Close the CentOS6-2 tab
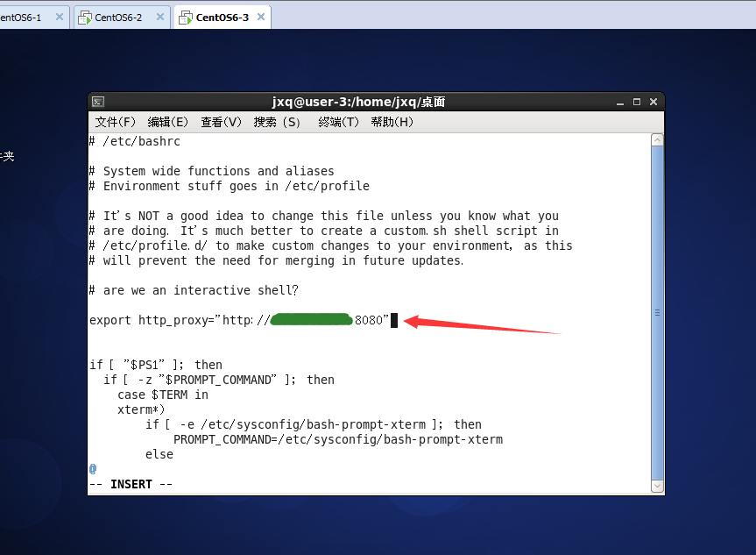756x555 pixels. [160, 17]
